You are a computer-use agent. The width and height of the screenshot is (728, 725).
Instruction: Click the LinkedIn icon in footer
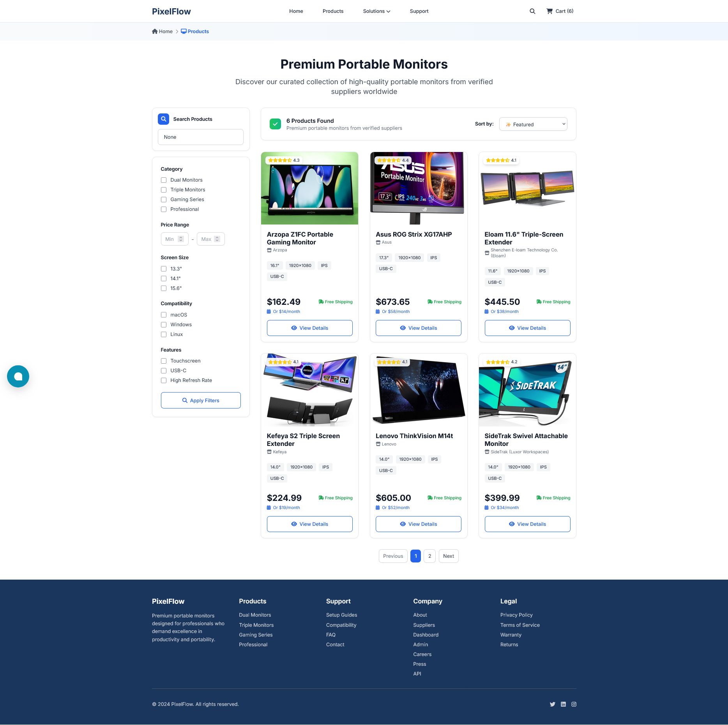click(x=563, y=704)
